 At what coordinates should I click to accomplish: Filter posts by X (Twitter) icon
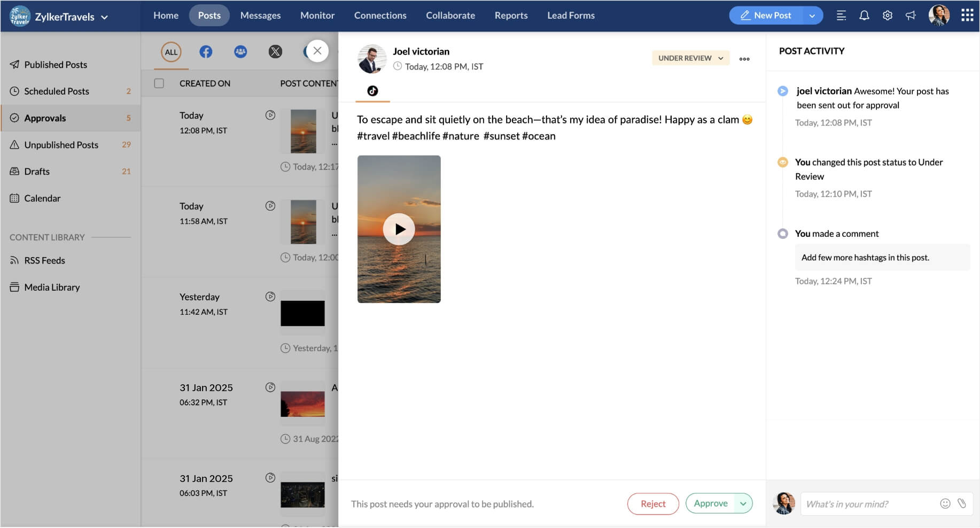tap(275, 52)
